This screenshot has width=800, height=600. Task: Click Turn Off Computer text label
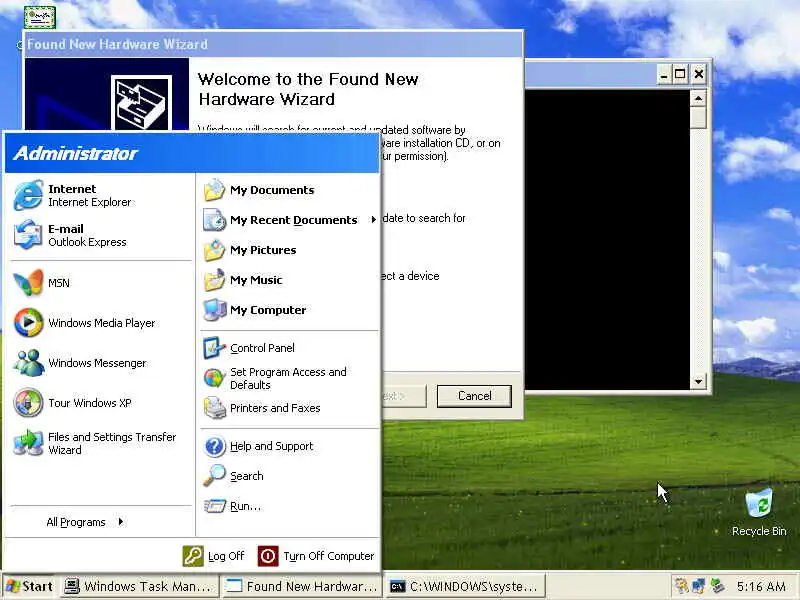tap(329, 556)
